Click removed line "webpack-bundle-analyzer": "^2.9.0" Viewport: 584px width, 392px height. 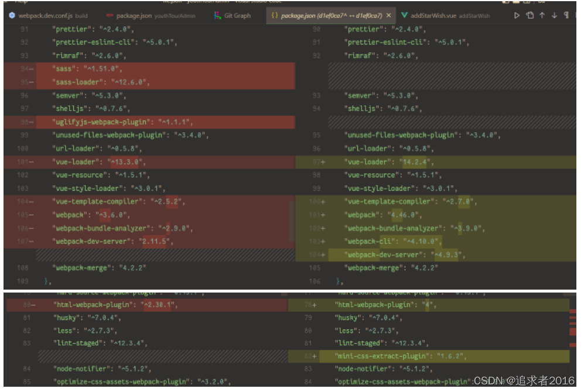122,228
